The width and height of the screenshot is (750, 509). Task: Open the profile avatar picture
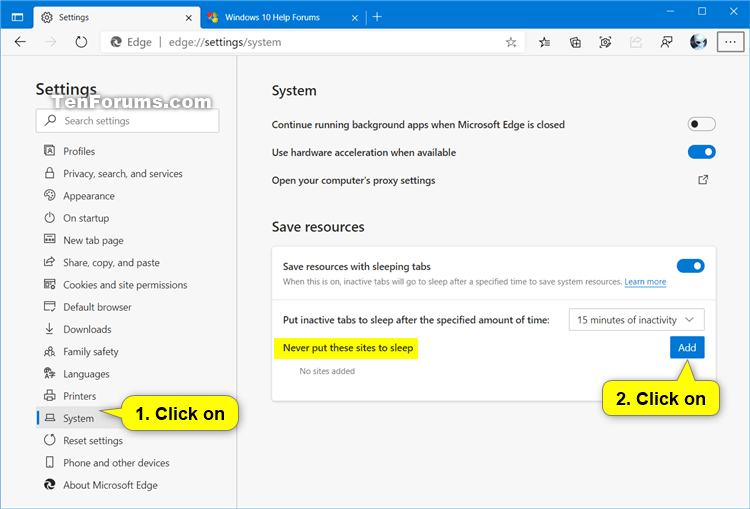pos(698,42)
